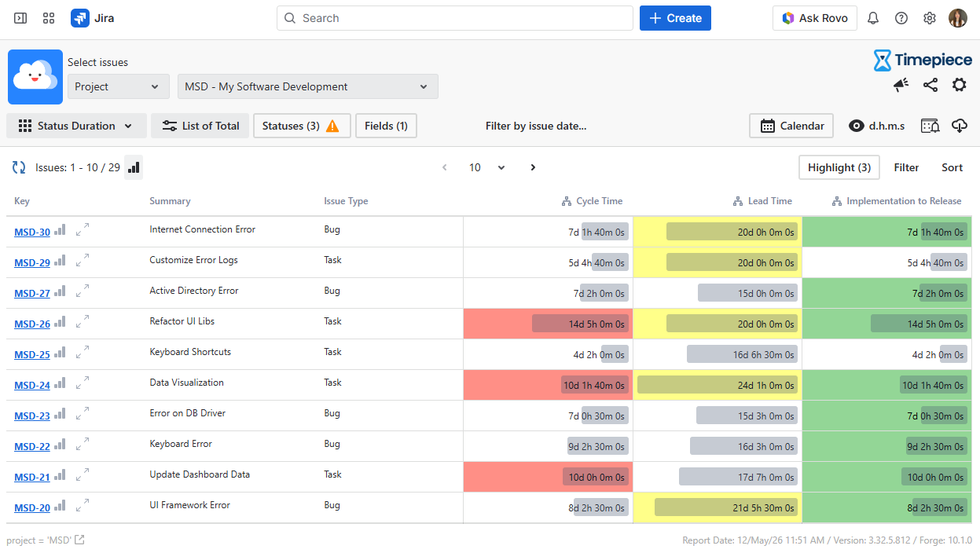Open the page size 10 dropdown

[x=486, y=167]
